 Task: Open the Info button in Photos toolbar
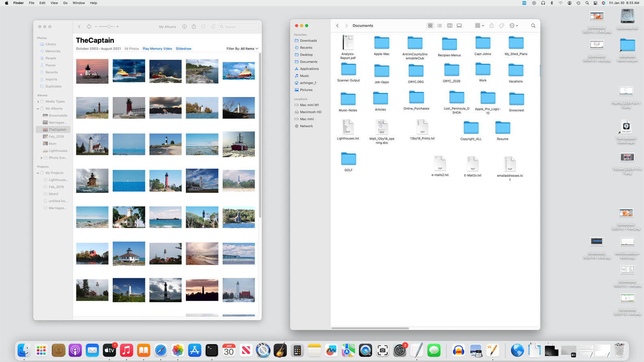pyautogui.click(x=184, y=27)
